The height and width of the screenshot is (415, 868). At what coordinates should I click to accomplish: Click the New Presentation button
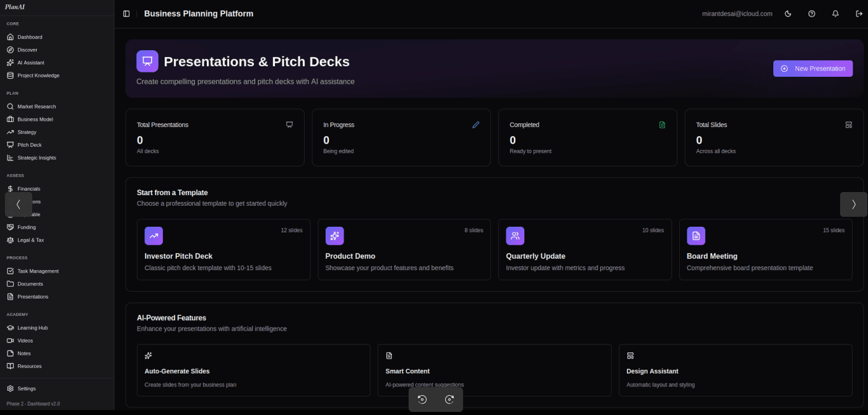[812, 69]
